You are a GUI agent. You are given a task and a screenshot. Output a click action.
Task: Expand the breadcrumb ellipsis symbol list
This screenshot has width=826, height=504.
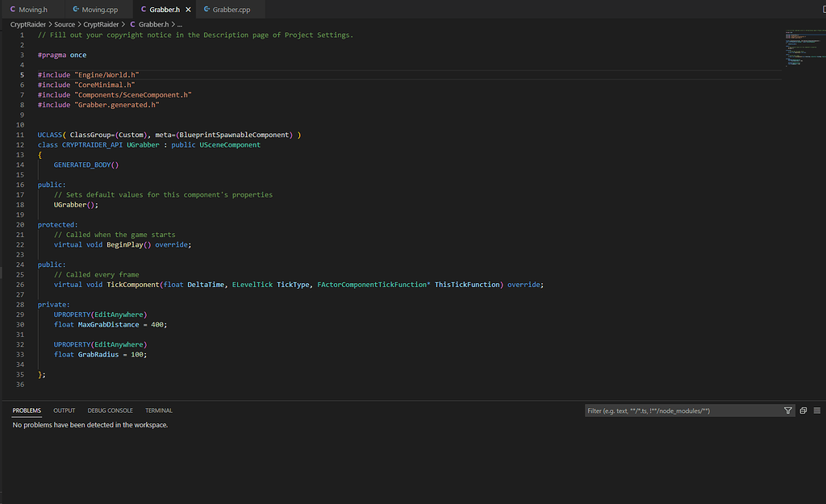point(180,24)
